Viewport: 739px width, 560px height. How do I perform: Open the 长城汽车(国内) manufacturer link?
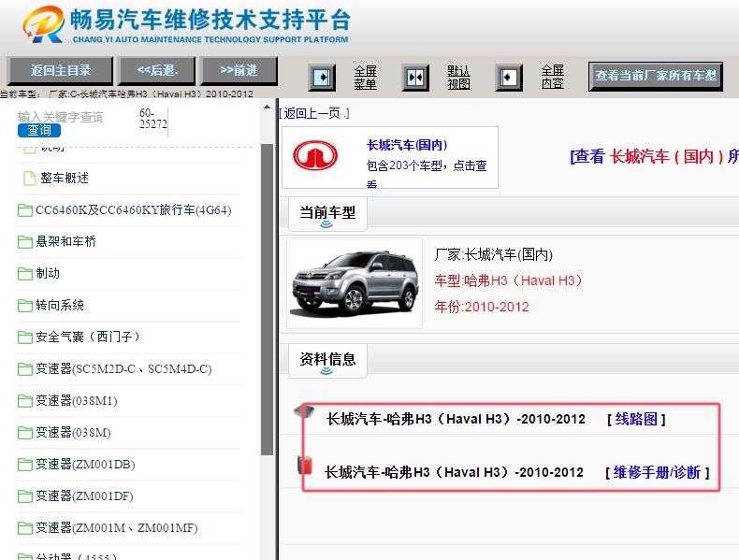[x=407, y=145]
